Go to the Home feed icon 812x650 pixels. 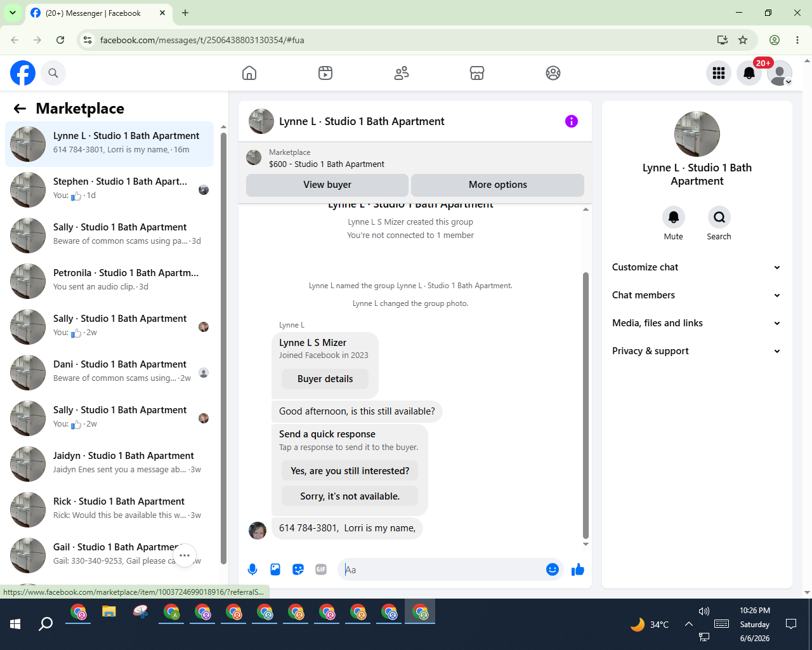[x=249, y=73]
